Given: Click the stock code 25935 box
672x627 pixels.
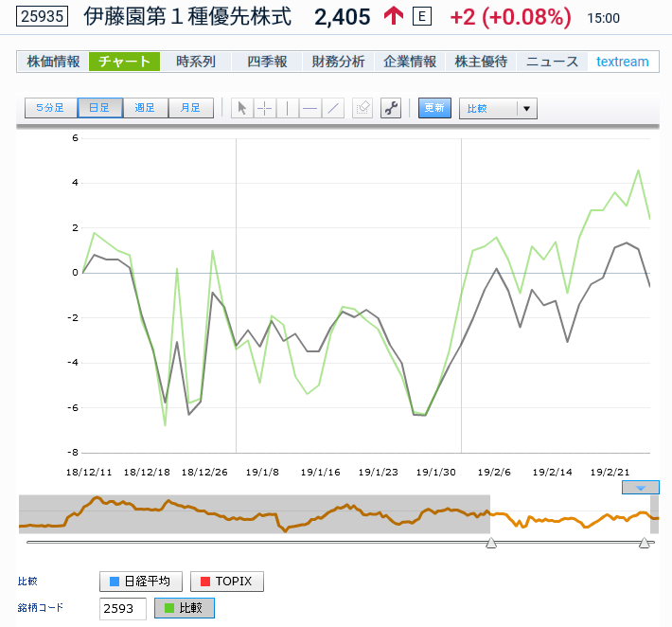Looking at the screenshot, I should click(42, 17).
